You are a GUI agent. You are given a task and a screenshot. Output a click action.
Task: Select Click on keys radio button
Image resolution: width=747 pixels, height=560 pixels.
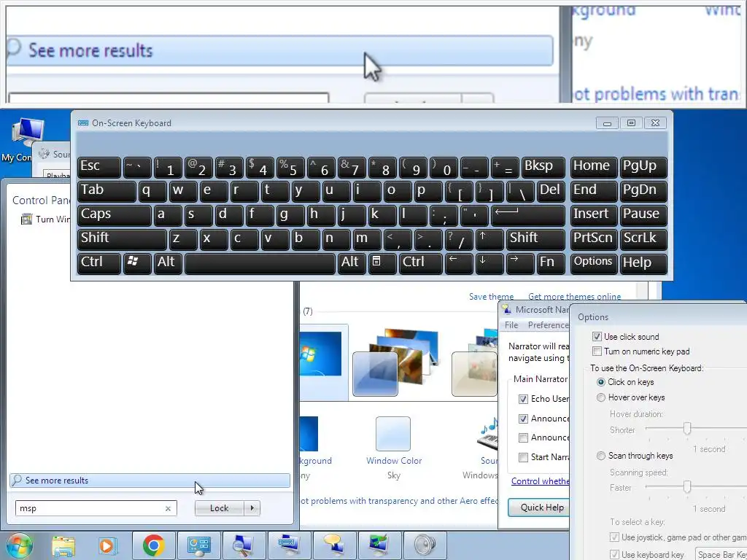[x=601, y=382]
